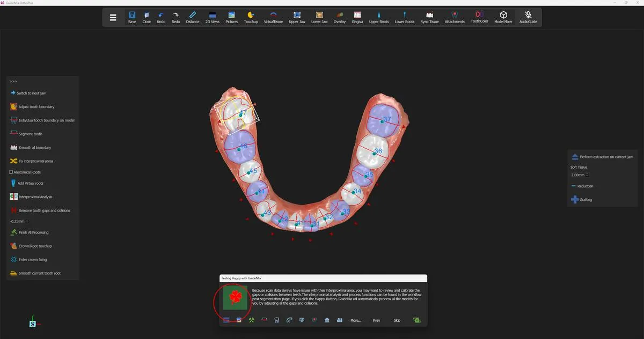The height and width of the screenshot is (339, 644).
Task: Click the bank building icon in dialog
Action: (327, 320)
